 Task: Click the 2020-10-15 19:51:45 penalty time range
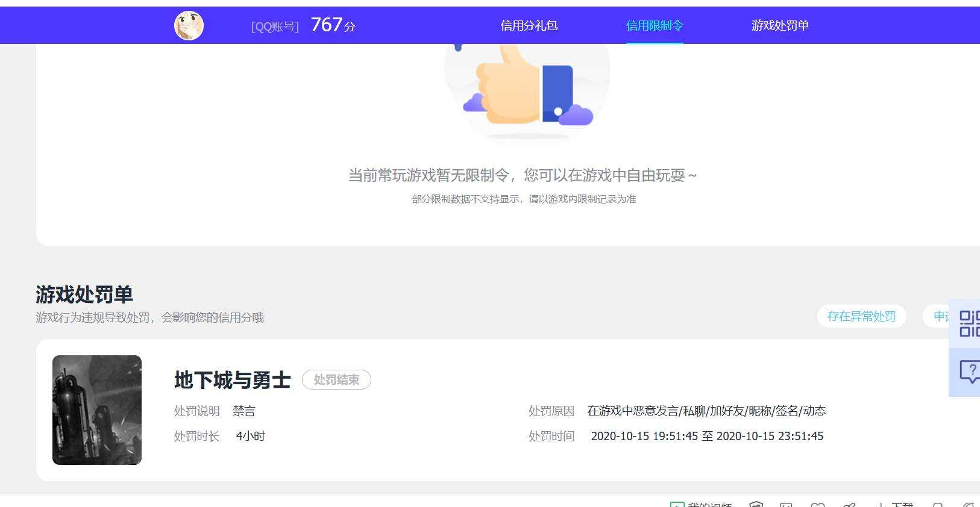click(x=707, y=436)
